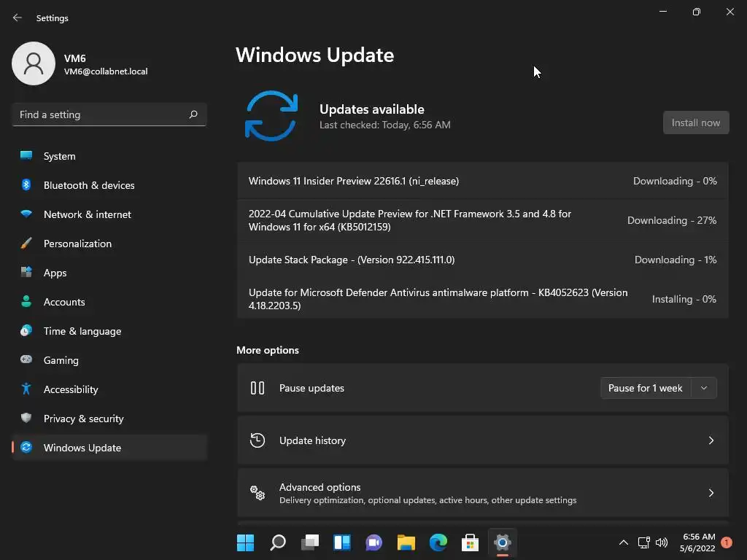The width and height of the screenshot is (747, 560).
Task: Click the Downloading - 1% status
Action: [x=676, y=260]
